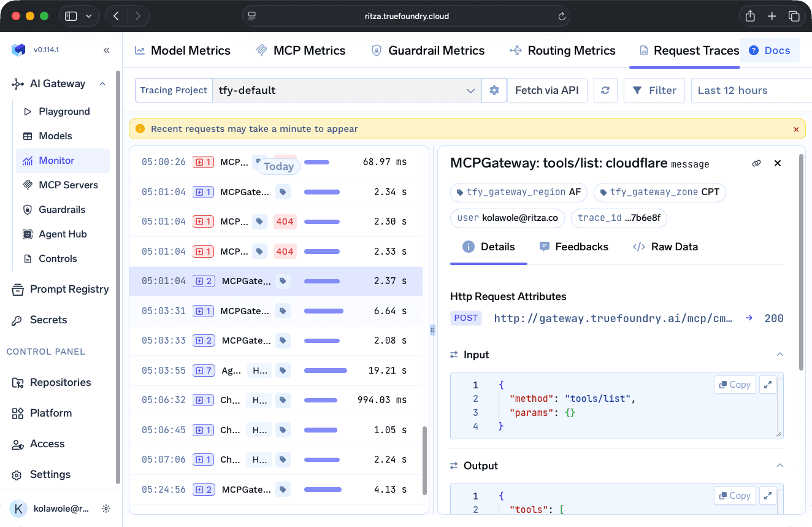Collapse the Input section chevron
The width and height of the screenshot is (812, 527).
(779, 355)
